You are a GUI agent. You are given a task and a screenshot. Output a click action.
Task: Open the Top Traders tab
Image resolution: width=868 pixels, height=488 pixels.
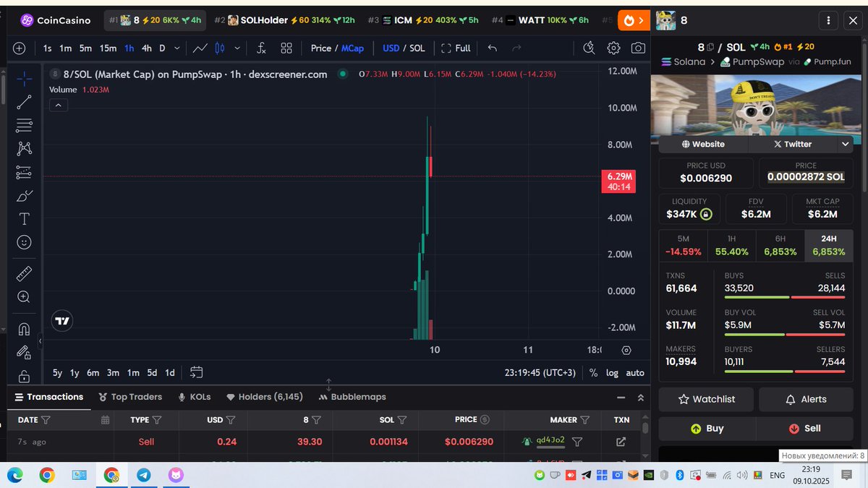(x=130, y=397)
